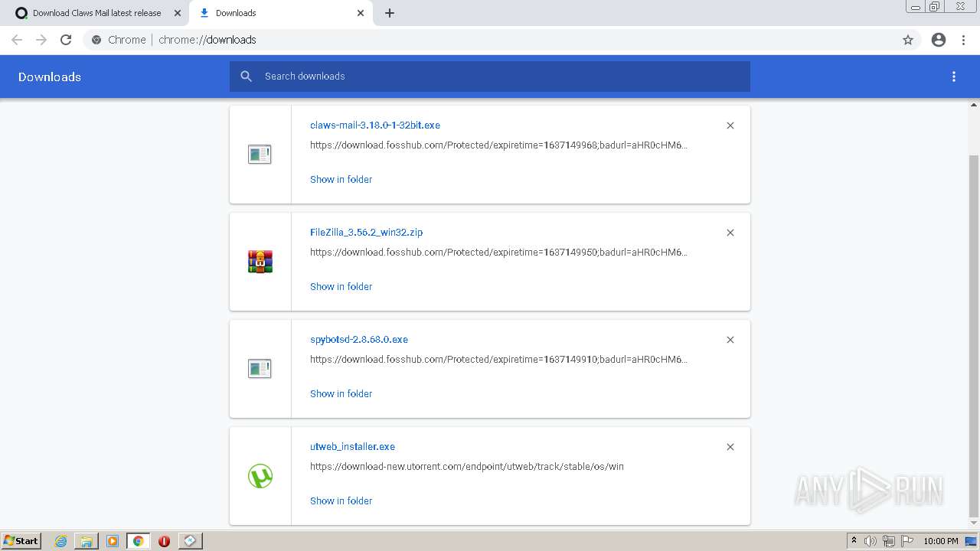Show FileZilla zip in folder
The width and height of the screenshot is (980, 551).
[341, 286]
